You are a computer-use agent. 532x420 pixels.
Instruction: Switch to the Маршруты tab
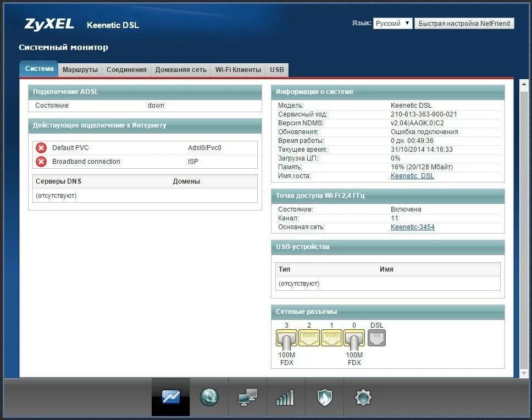(x=80, y=70)
